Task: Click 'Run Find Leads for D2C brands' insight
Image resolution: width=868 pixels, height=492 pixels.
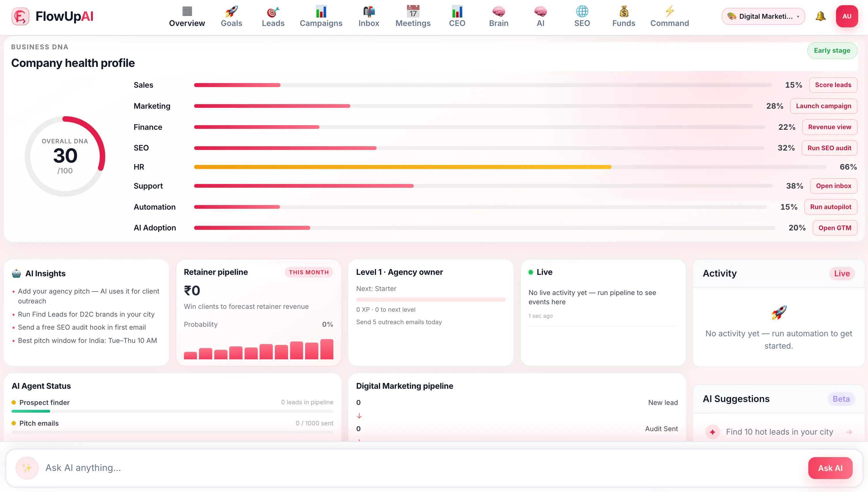Action: point(86,314)
